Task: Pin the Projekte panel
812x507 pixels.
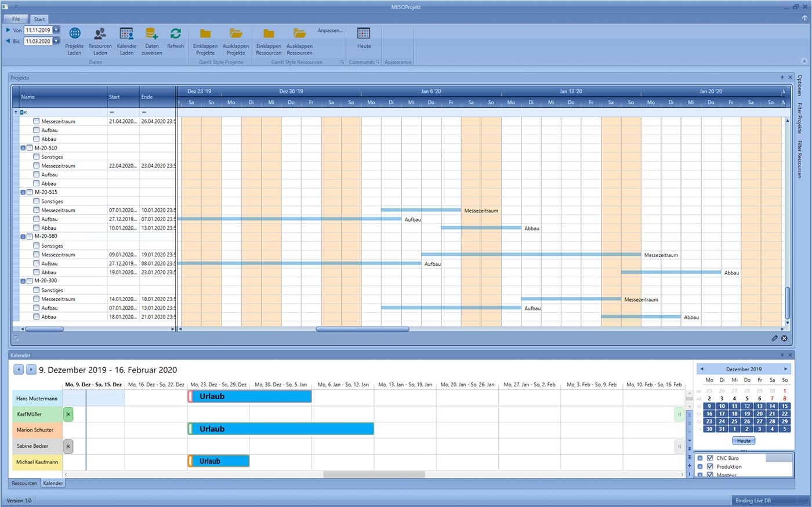Action: pos(782,77)
